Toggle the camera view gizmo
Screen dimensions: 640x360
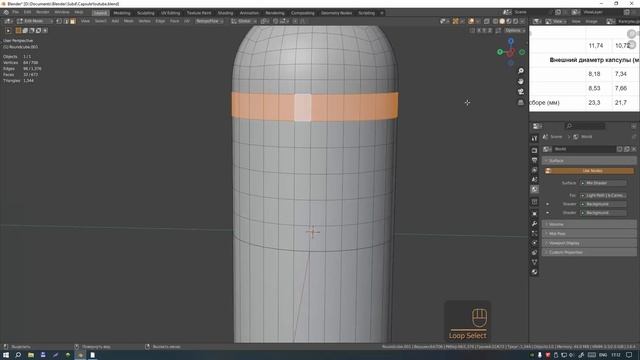point(521,92)
